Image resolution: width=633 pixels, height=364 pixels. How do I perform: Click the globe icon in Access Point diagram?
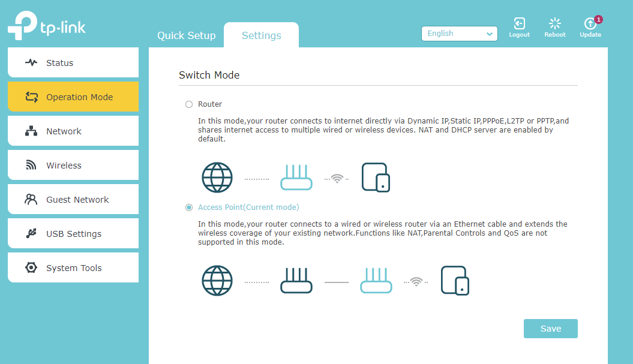tap(217, 281)
